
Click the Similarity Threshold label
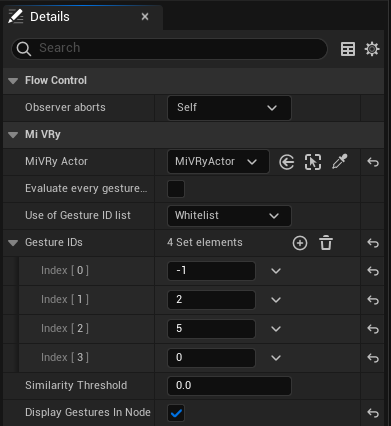[76, 386]
